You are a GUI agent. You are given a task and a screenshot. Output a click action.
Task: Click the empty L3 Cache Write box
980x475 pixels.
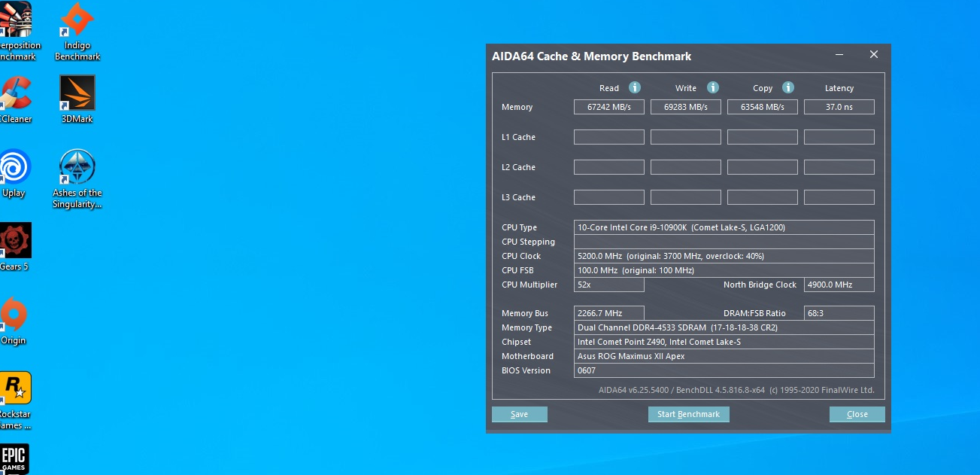pos(686,197)
